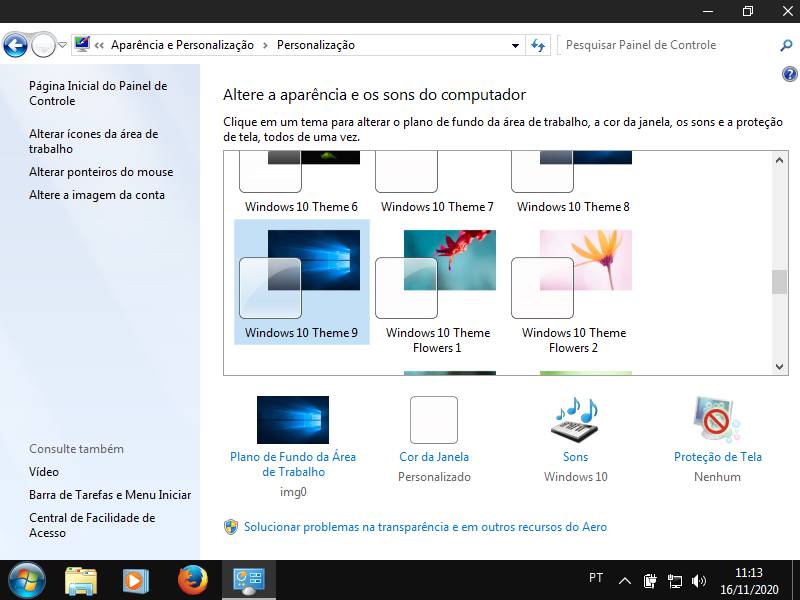Click the PT language indicator
Screen dimensions: 800x600
click(x=595, y=578)
